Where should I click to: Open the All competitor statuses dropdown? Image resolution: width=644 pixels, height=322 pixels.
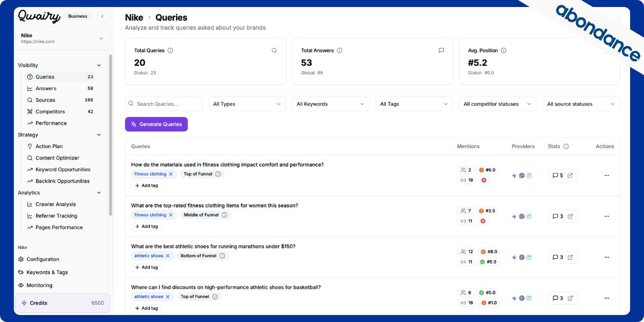pos(497,104)
